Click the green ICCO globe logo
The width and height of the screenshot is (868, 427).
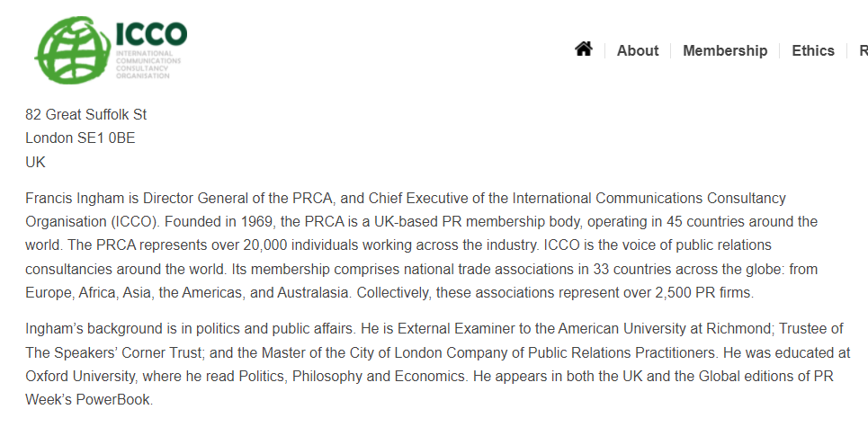73,50
